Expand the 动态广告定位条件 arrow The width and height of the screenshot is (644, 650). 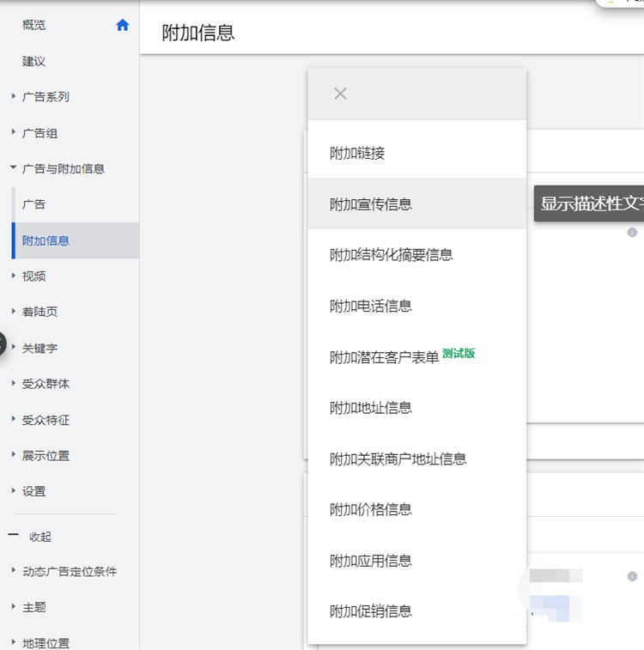point(13,570)
